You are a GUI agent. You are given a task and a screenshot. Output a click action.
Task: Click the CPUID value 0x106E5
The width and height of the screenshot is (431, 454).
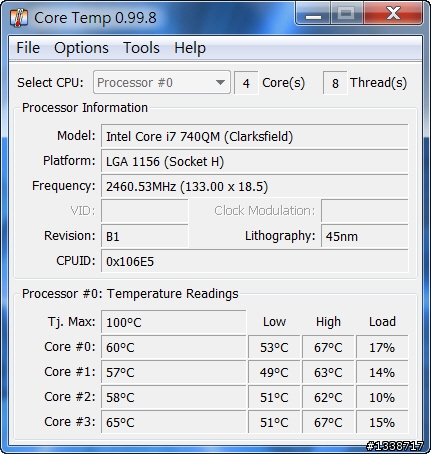coord(255,261)
